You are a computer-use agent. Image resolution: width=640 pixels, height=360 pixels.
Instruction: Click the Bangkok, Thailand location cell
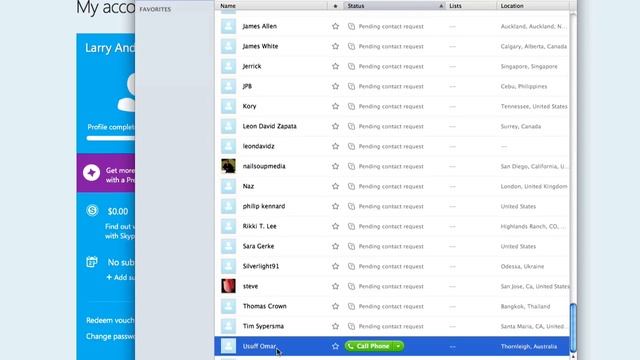525,306
